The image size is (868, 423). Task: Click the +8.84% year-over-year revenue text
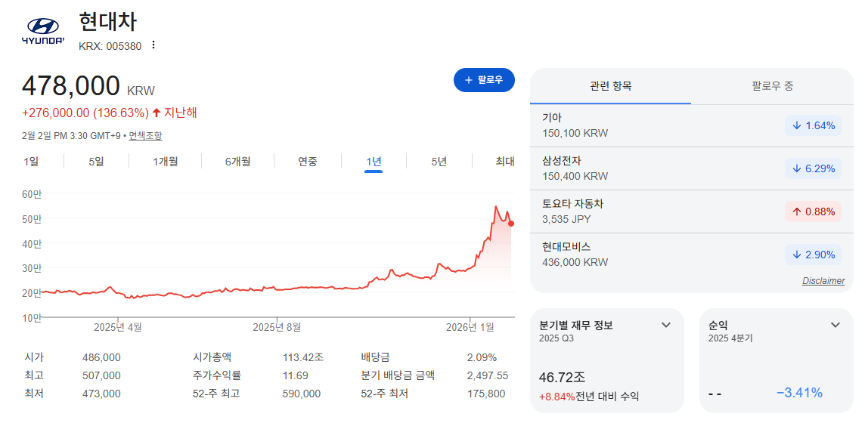pyautogui.click(x=557, y=396)
